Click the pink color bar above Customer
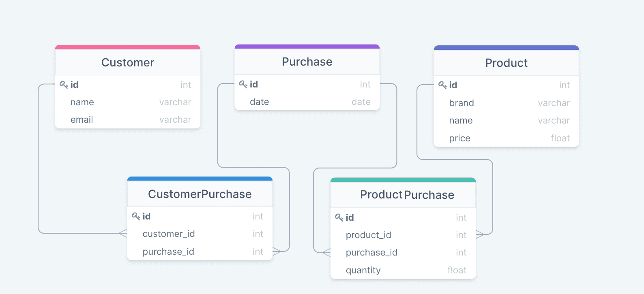Screen dimensions: 644x294 [128, 47]
